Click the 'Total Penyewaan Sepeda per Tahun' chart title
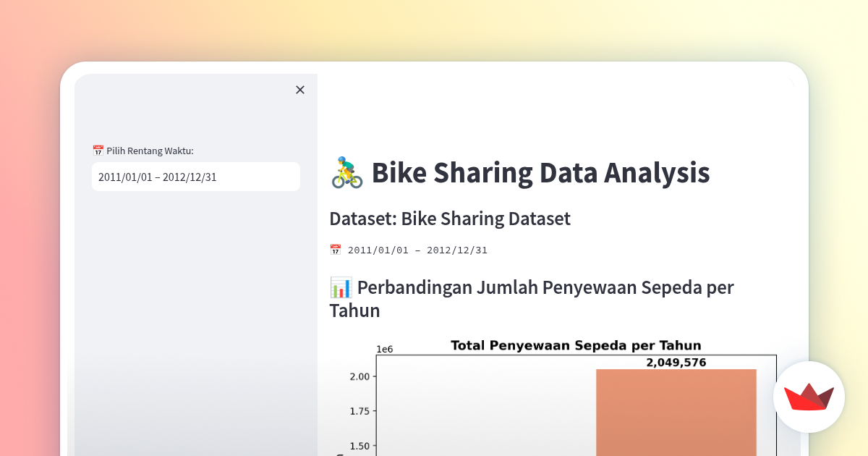Screen dimensions: 868x456 pos(576,345)
